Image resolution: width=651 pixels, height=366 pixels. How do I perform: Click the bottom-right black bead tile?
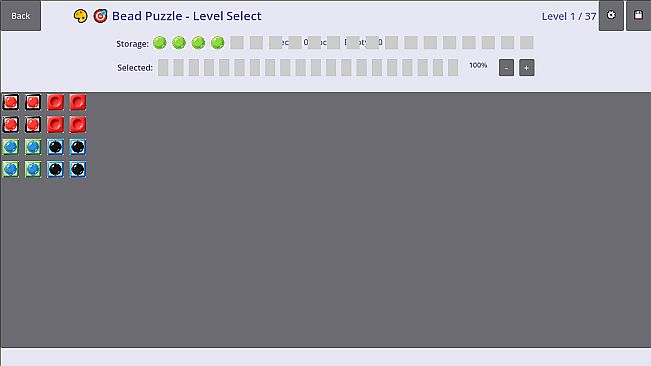pyautogui.click(x=78, y=169)
